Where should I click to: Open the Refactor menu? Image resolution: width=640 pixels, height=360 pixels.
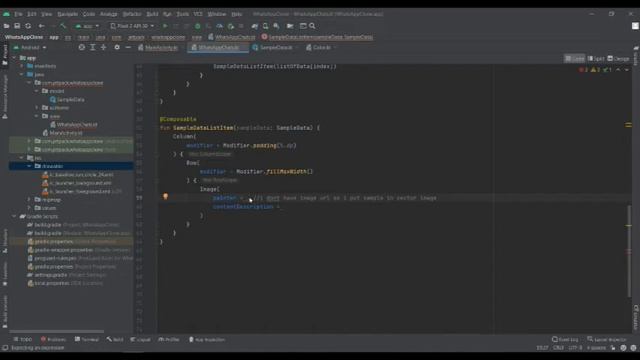coord(132,14)
